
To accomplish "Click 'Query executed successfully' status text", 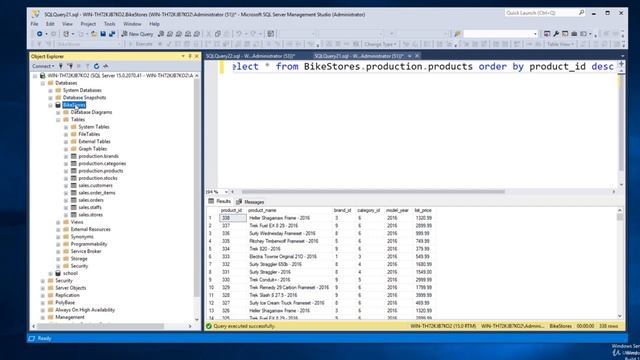I will [x=244, y=326].
